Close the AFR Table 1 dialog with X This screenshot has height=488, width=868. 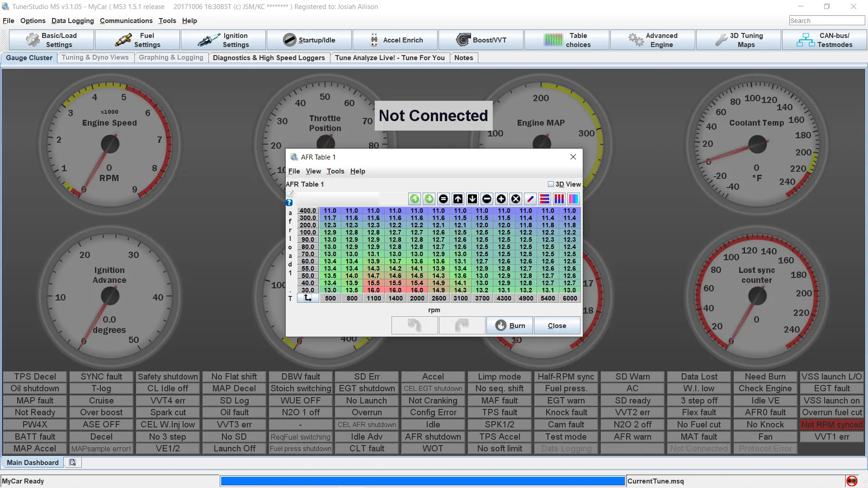coord(573,157)
